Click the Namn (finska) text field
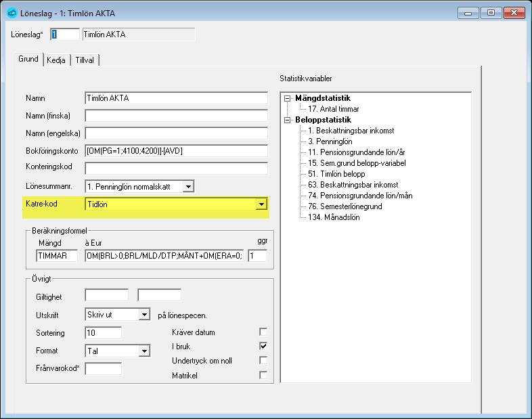The height and width of the screenshot is (419, 532). click(176, 116)
